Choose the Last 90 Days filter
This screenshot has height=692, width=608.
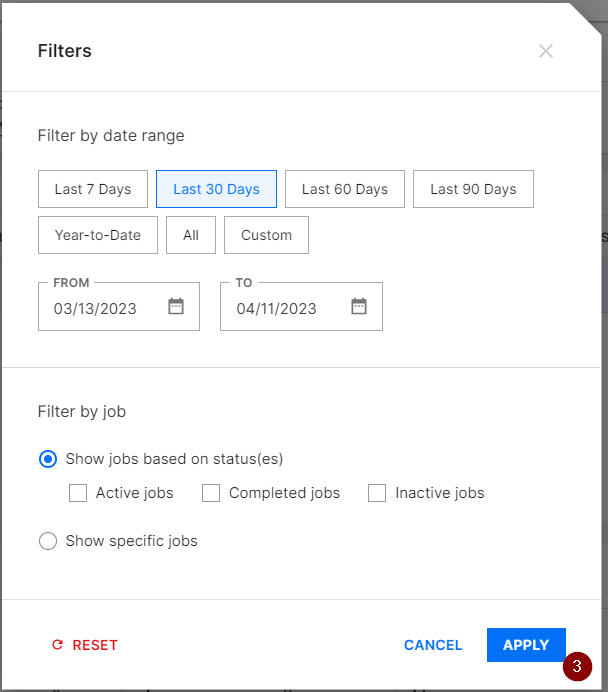coord(473,189)
